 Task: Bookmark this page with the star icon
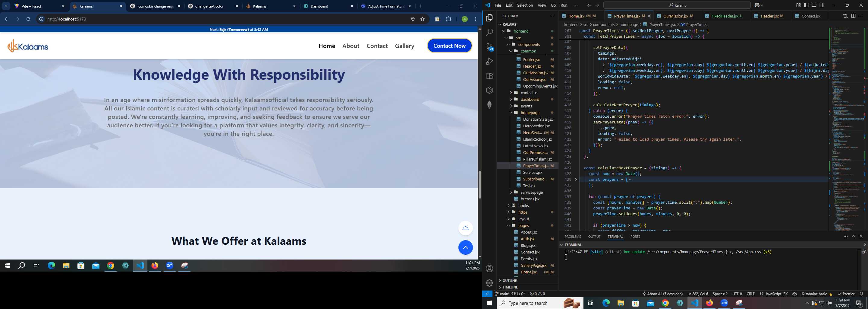coord(423,19)
